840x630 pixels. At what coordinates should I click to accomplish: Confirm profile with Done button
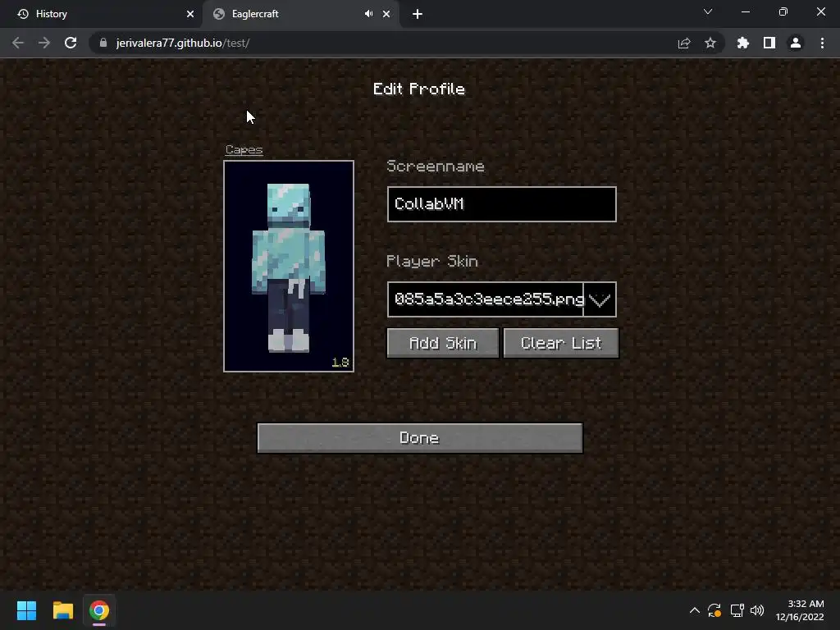pos(420,438)
